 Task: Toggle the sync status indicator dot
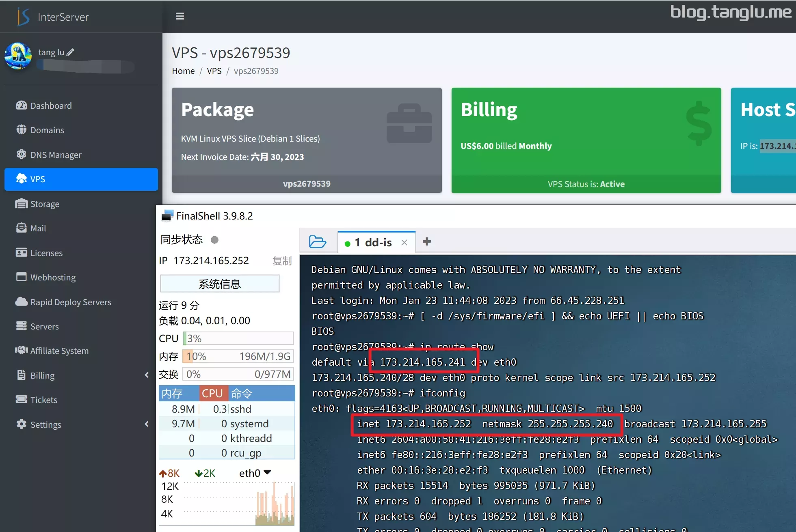click(x=215, y=240)
